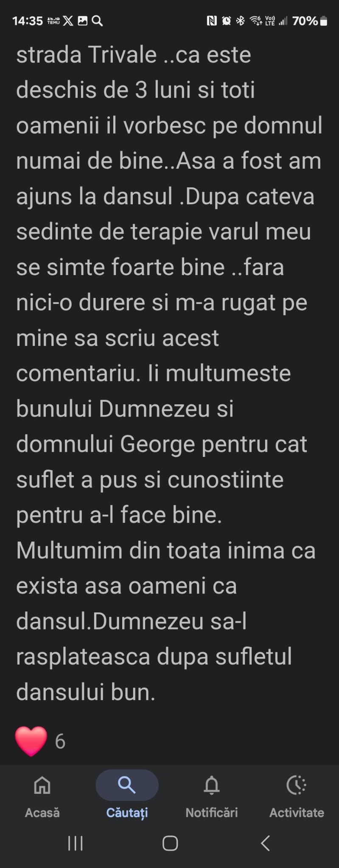339x868 pixels.
Task: Tap the Temu notification icon
Action: pos(53,21)
